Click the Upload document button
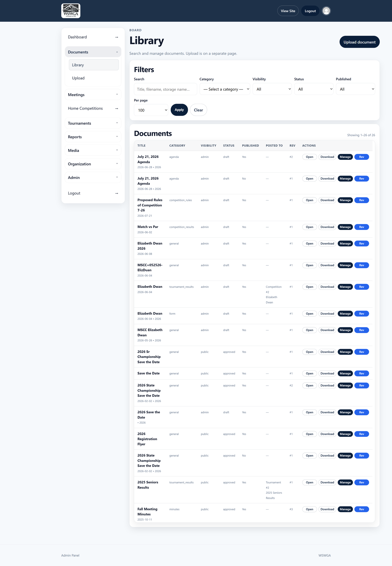 point(359,42)
